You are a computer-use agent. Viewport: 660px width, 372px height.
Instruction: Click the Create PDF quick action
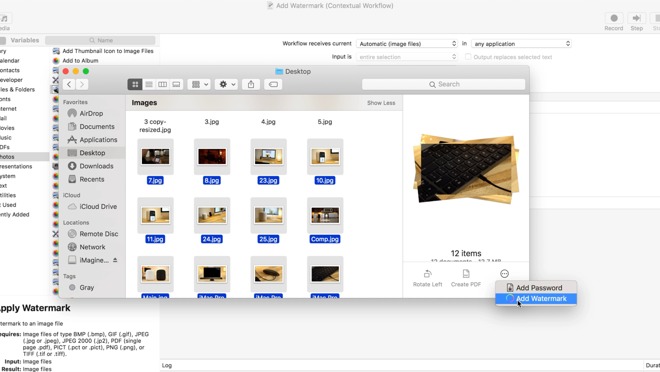coord(466,278)
